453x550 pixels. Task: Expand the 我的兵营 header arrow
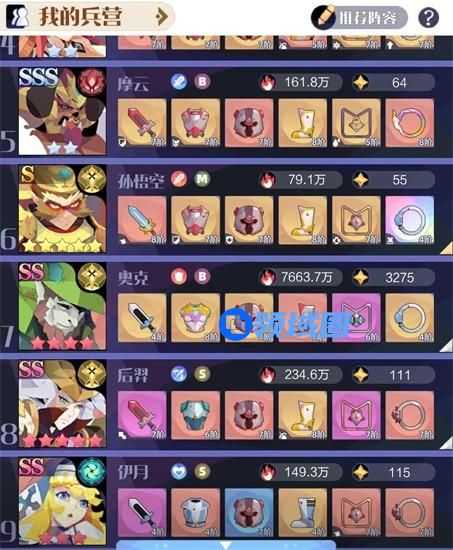[161, 16]
